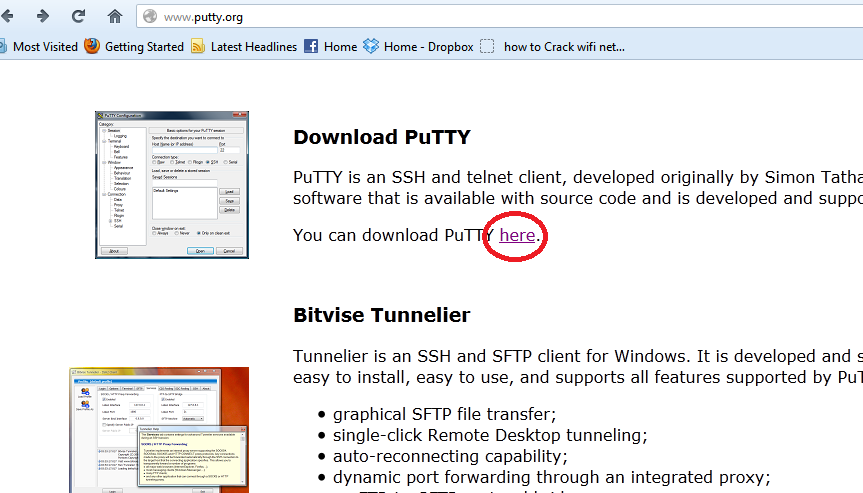Viewport: 863px width, 493px height.
Task: Click the Facebook icon bookmark
Action: click(311, 46)
